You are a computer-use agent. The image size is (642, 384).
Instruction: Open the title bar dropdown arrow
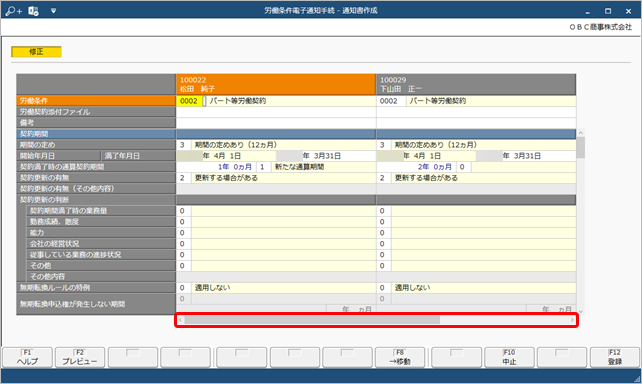click(x=54, y=11)
